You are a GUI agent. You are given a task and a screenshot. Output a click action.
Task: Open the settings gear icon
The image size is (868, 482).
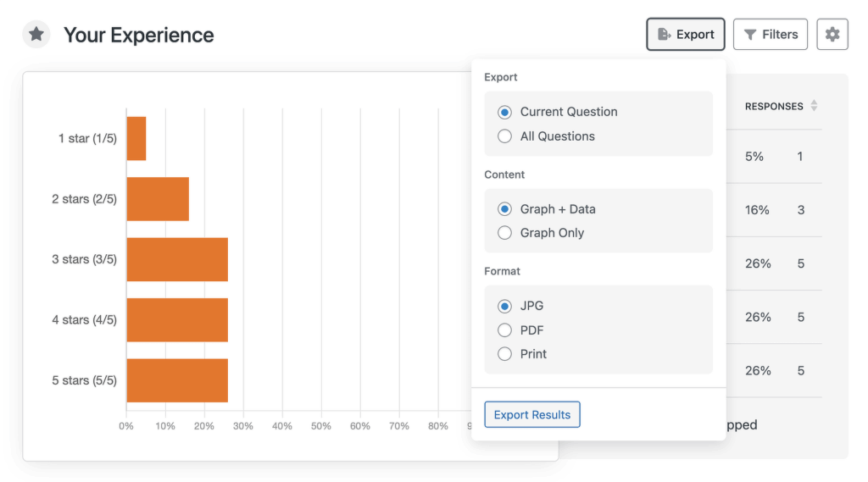click(x=832, y=35)
